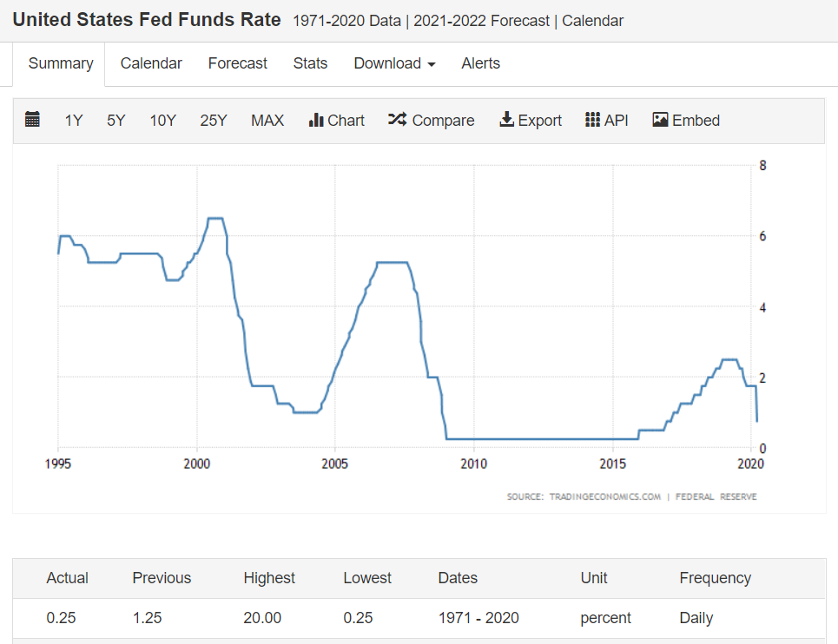The width and height of the screenshot is (838, 644).
Task: Expand the Download dropdown menu
Action: click(394, 63)
